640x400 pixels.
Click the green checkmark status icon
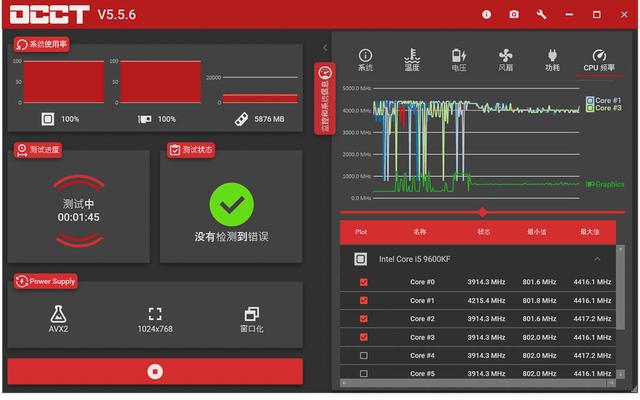(231, 204)
